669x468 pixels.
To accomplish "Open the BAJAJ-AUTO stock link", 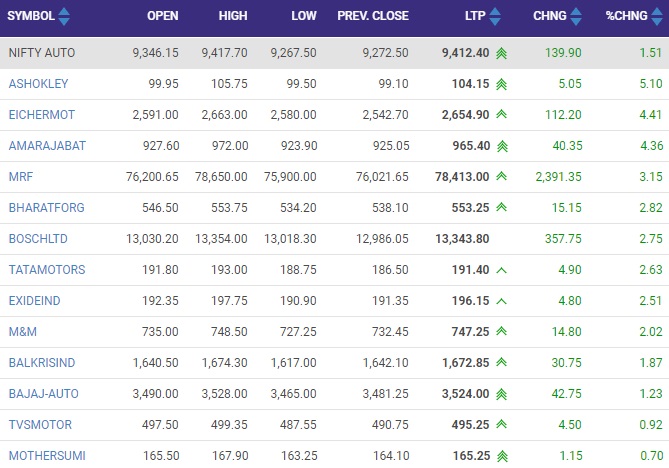I will [x=44, y=394].
